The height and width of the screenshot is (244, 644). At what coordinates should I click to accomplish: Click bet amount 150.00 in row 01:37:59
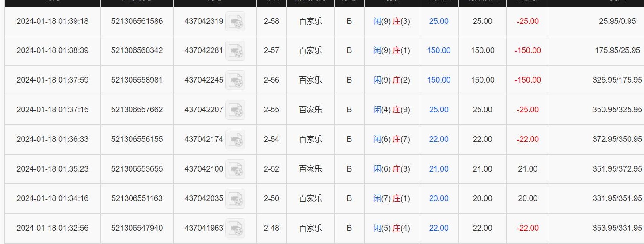(438, 80)
